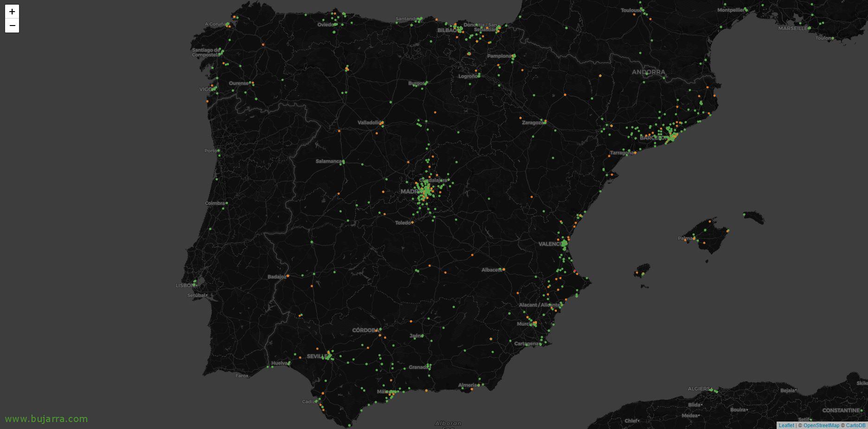Click the green marker cluster at Sevilla
Viewport: 868px width, 429px height.
328,357
